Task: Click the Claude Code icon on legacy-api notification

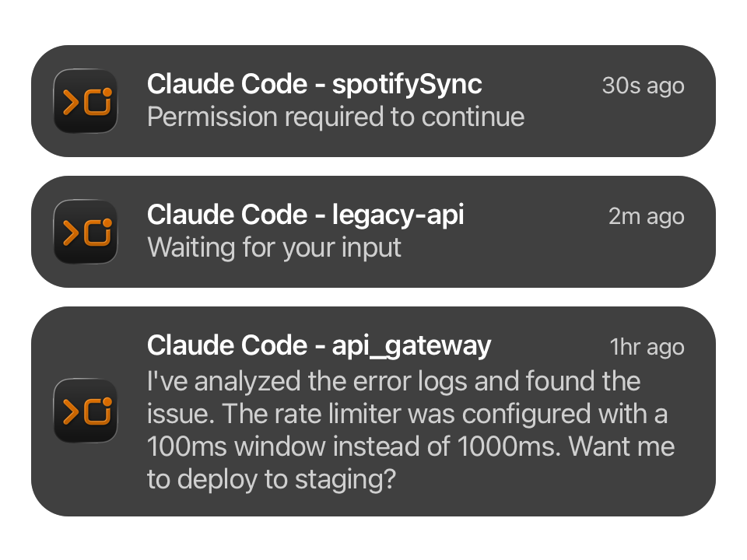Action: tap(86, 231)
